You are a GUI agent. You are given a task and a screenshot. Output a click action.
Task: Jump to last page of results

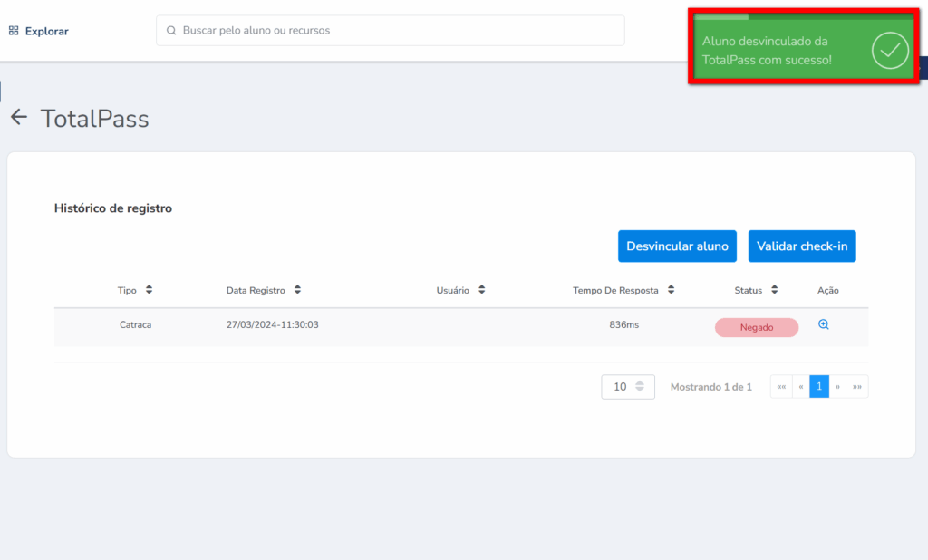point(857,387)
